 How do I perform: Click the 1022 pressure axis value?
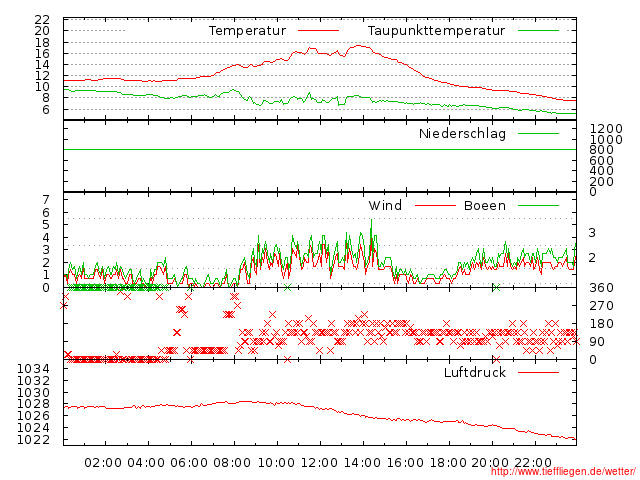tap(33, 440)
